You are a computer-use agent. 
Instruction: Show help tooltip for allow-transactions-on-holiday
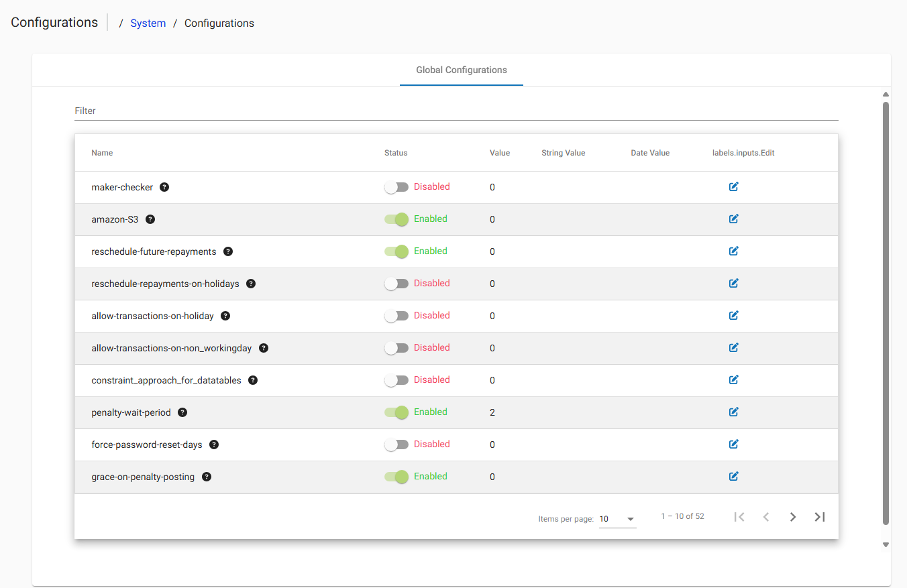coord(225,316)
